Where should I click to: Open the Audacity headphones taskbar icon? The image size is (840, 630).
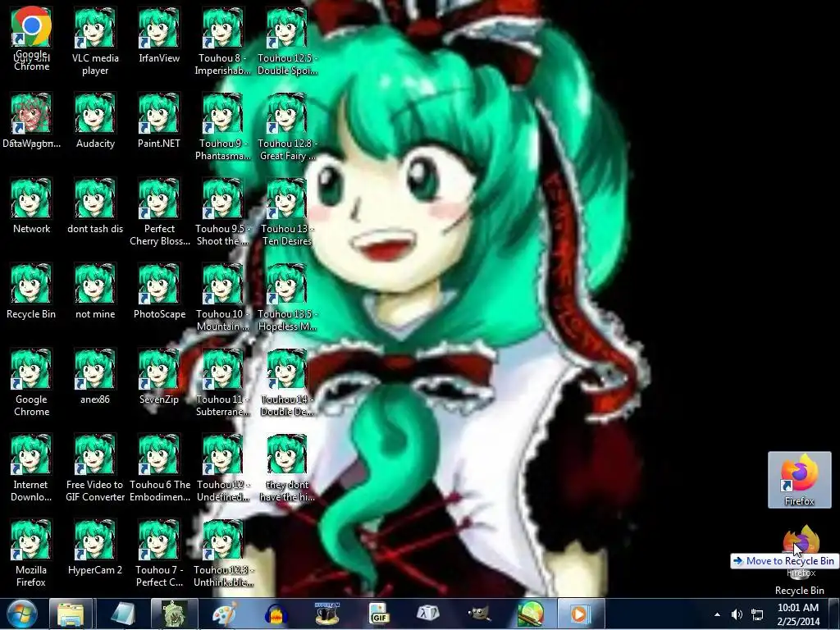click(x=276, y=614)
